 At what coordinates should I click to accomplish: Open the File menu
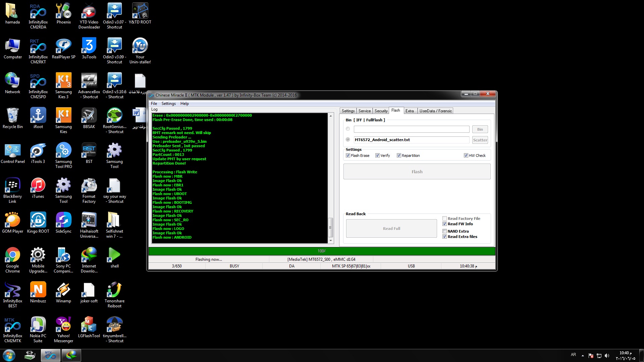tap(154, 104)
